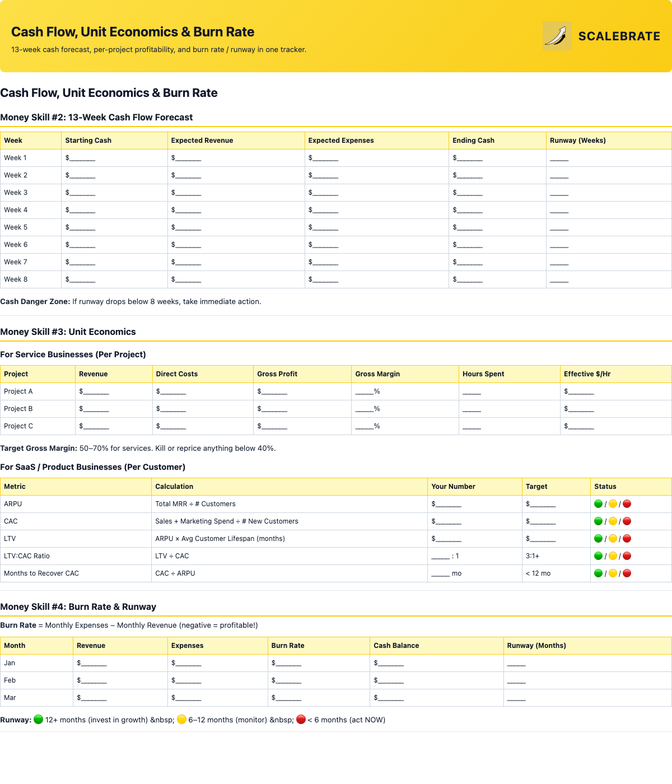Select red status dot in CAC row
This screenshot has width=672, height=784.
[x=627, y=521]
